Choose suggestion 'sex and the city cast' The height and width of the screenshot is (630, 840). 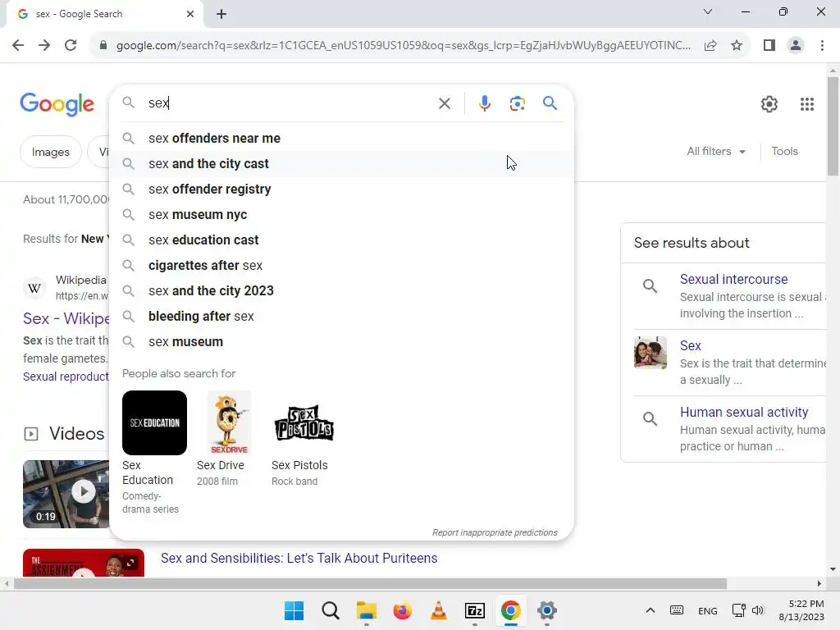tap(341, 164)
